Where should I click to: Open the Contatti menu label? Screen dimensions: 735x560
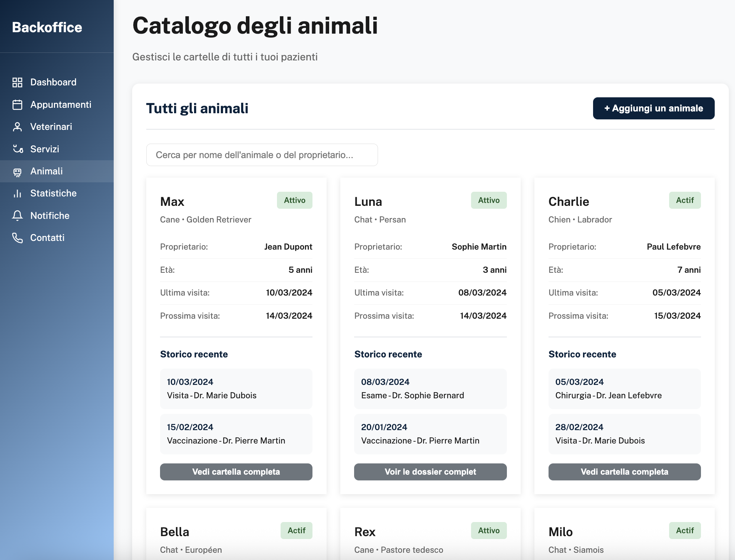47,238
